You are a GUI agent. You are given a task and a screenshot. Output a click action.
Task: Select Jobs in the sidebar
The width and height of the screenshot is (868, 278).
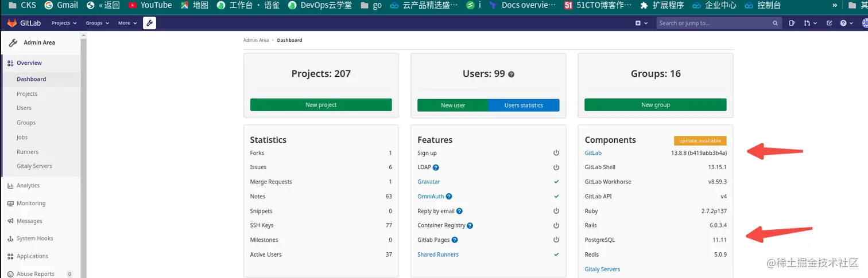22,138
